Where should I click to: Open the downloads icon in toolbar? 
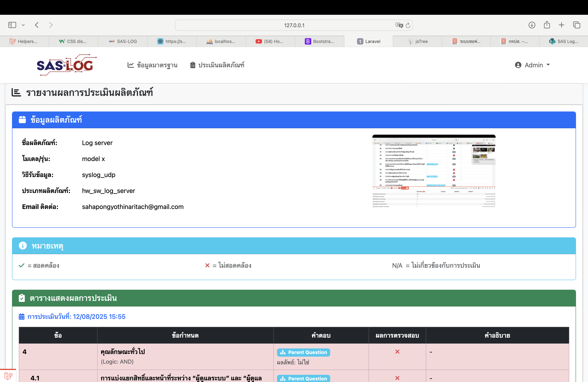click(532, 25)
